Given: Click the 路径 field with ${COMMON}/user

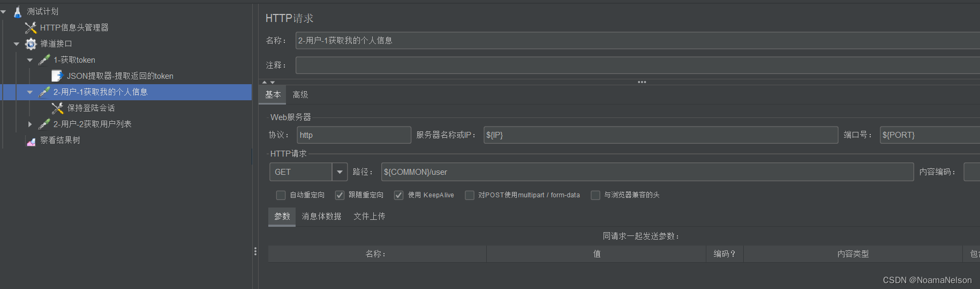Looking at the screenshot, I should pyautogui.click(x=647, y=172).
